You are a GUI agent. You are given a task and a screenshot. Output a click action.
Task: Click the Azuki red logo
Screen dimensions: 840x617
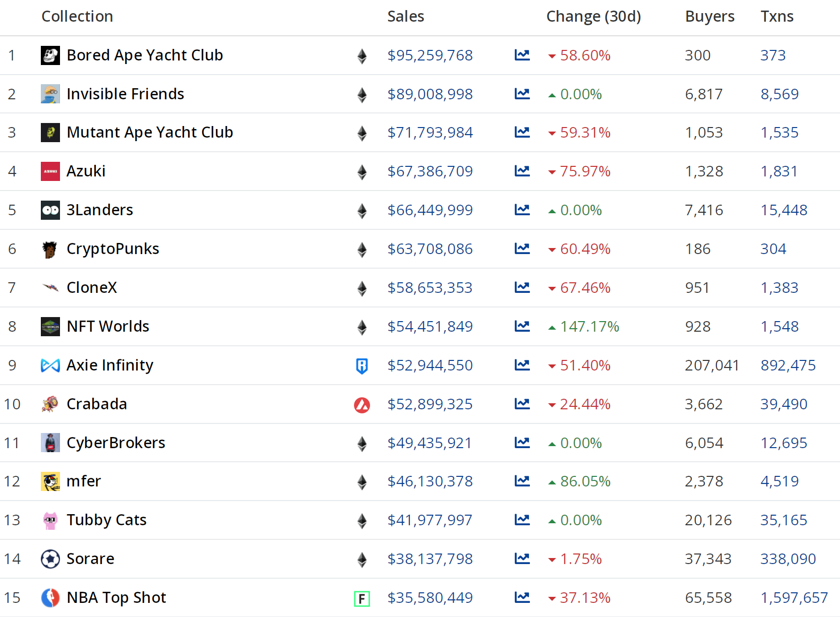tap(50, 171)
